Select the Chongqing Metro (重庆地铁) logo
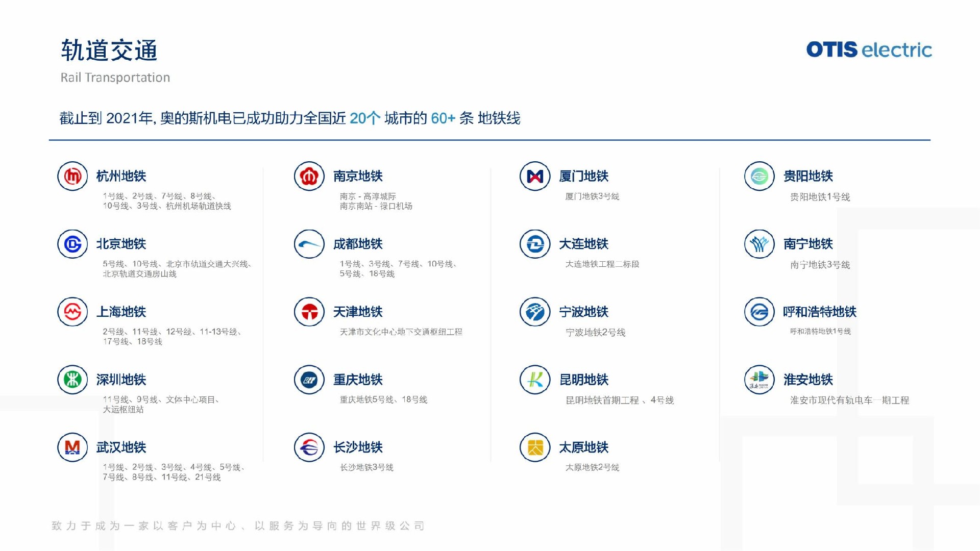980x551 pixels. [309, 380]
